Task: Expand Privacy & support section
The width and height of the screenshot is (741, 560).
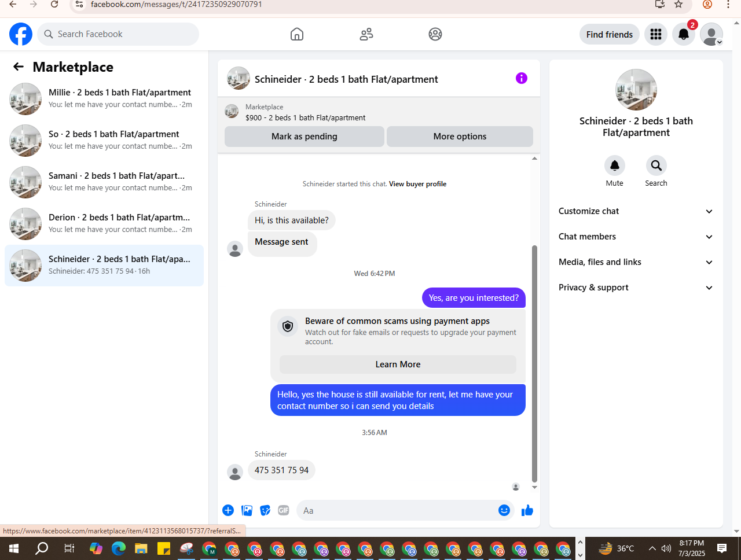Action: tap(636, 288)
